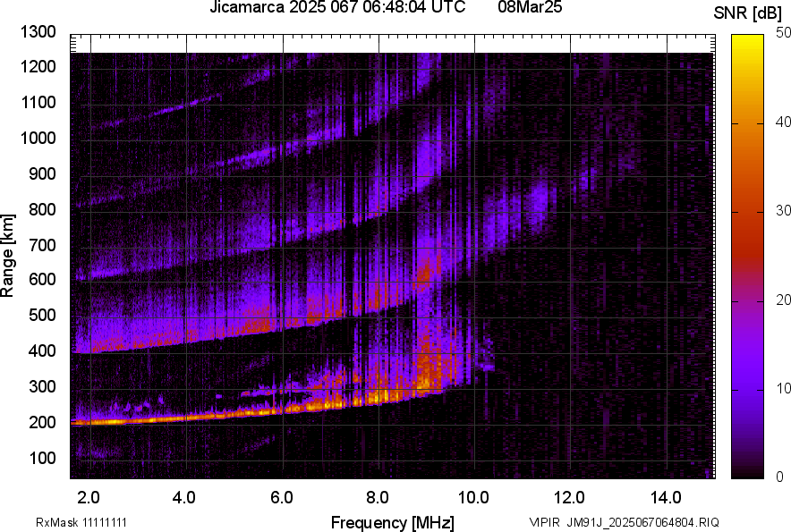The height and width of the screenshot is (532, 791).
Task: Click the range tick label '900'
Action: coord(42,173)
